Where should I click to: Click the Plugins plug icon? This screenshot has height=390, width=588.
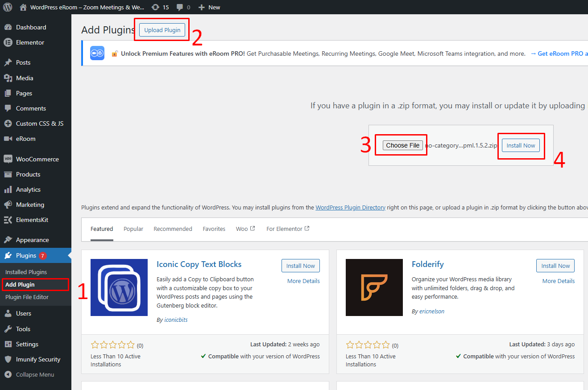coord(8,255)
